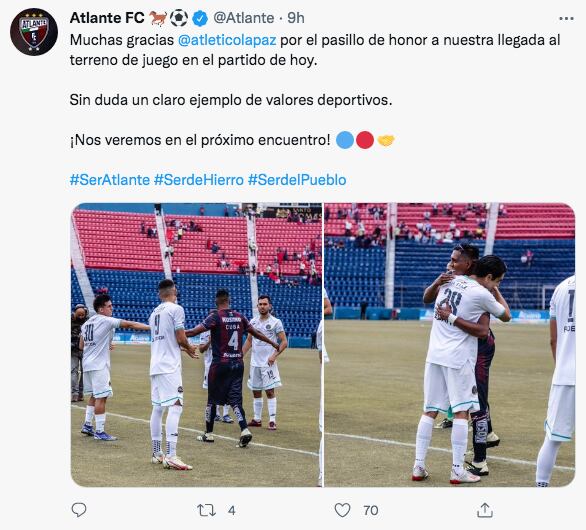Click the retweet count 4
586x530 pixels.
tap(232, 511)
